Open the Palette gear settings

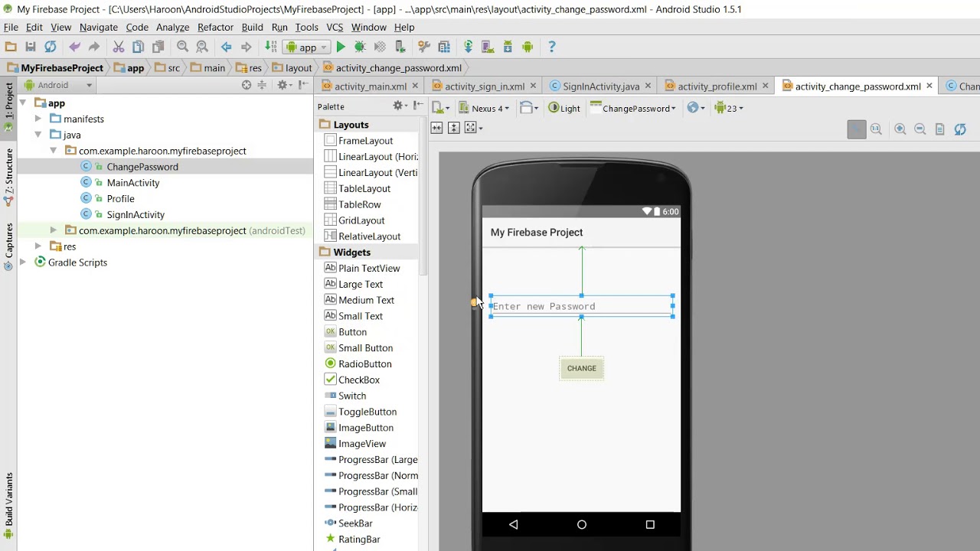click(x=400, y=106)
